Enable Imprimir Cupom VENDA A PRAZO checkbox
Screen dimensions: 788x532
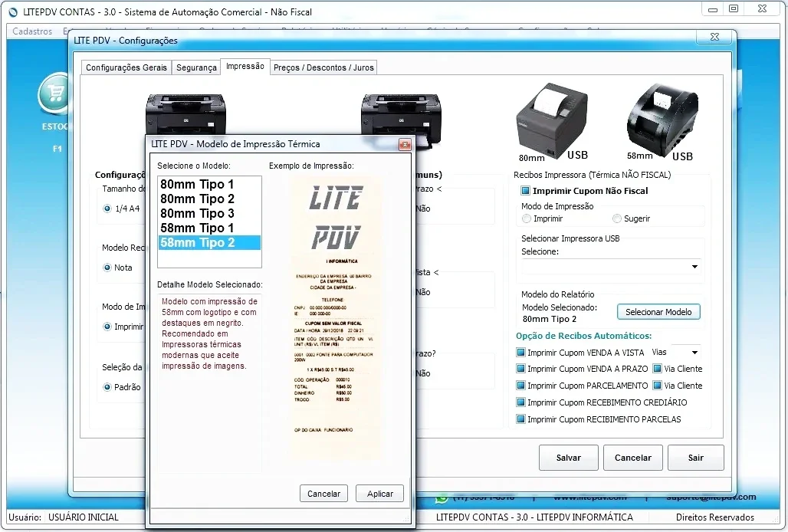520,369
